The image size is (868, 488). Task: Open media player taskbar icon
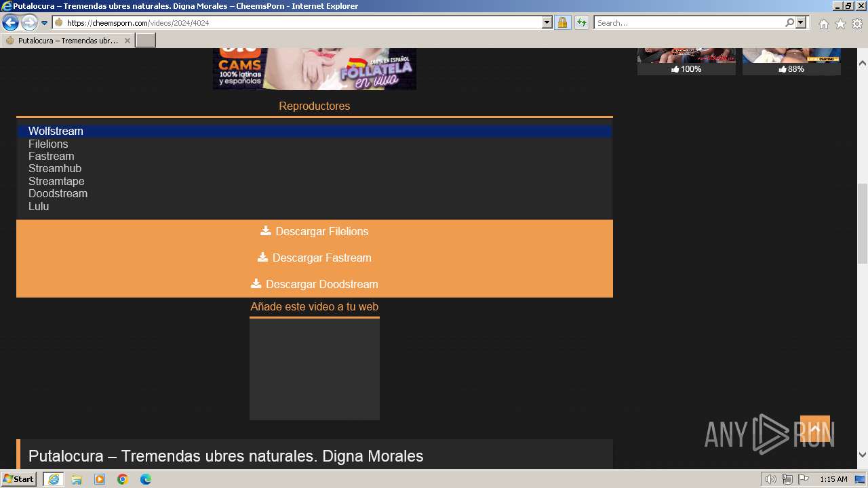pos(100,479)
